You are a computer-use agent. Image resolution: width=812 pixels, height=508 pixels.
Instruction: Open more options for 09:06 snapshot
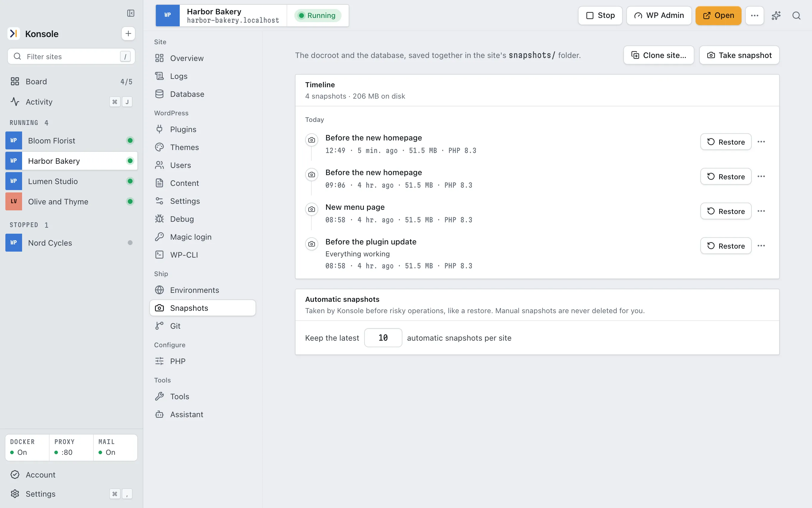coord(761,176)
